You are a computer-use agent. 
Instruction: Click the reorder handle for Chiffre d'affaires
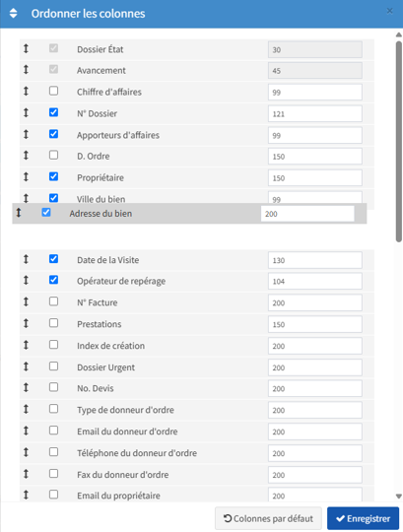(26, 92)
